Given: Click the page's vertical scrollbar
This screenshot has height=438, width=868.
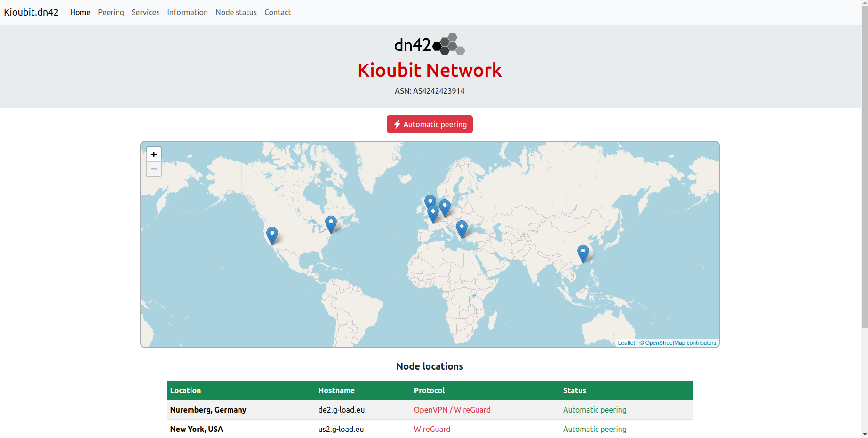Looking at the screenshot, I should [x=865, y=165].
